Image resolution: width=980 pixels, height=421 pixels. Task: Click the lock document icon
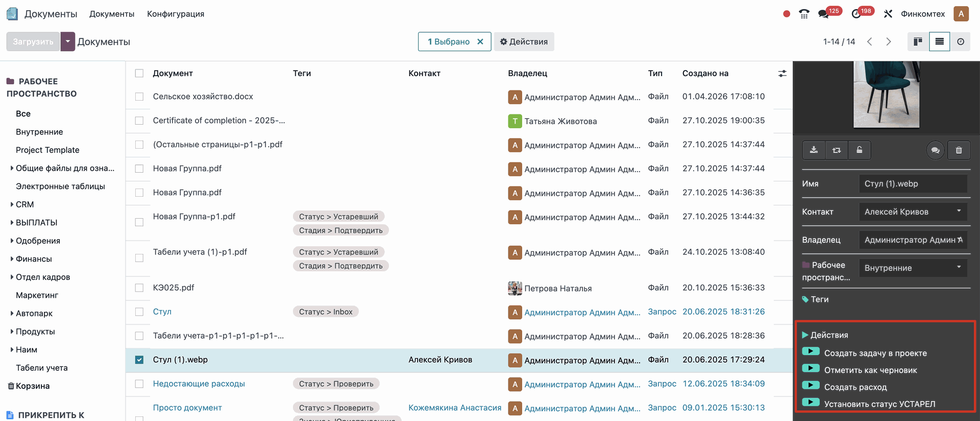point(860,150)
